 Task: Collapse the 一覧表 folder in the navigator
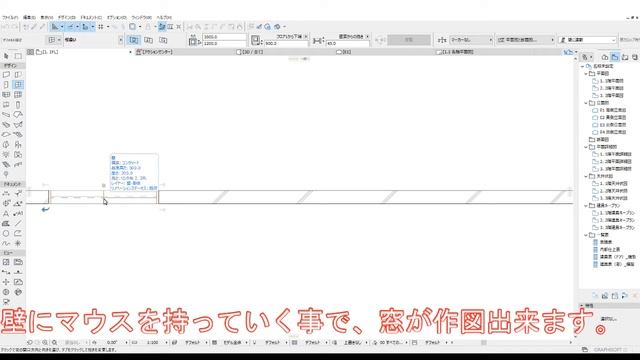tap(586, 235)
